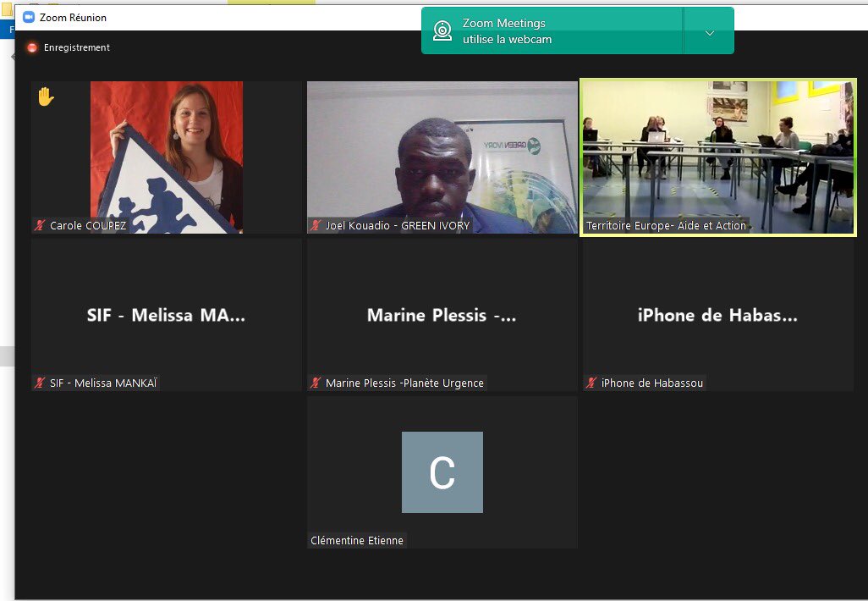This screenshot has width=868, height=601.
Task: Click Joel Kouadio muted microphone icon
Action: [x=316, y=225]
